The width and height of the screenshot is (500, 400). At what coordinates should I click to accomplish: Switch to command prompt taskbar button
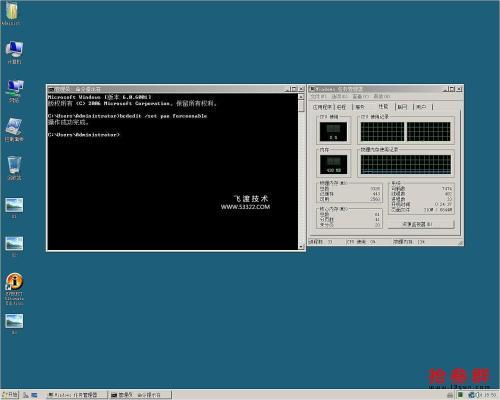pos(141,395)
